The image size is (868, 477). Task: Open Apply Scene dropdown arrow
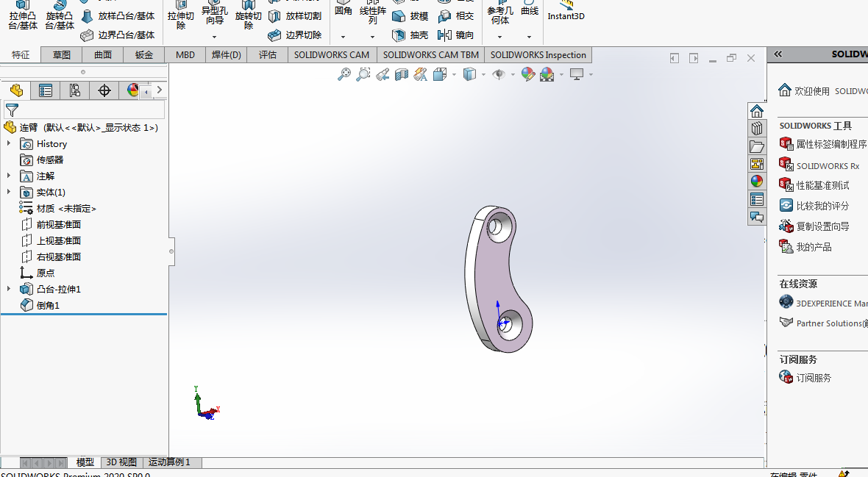(x=561, y=74)
